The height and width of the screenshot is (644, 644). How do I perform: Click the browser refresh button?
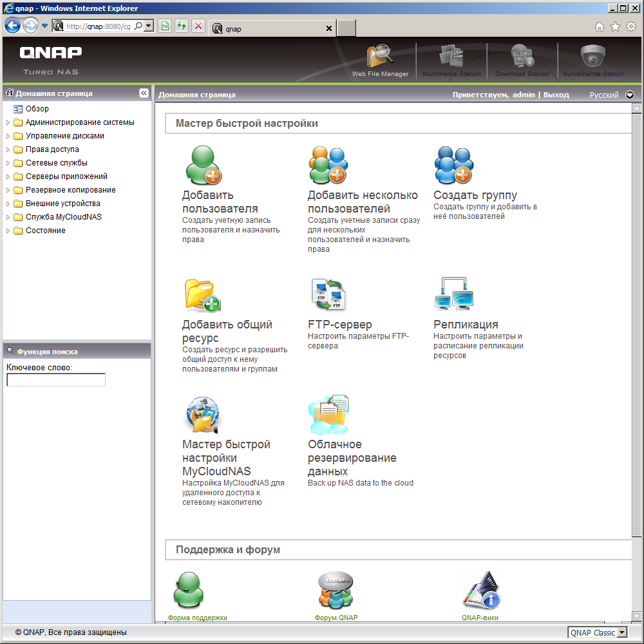(x=182, y=26)
